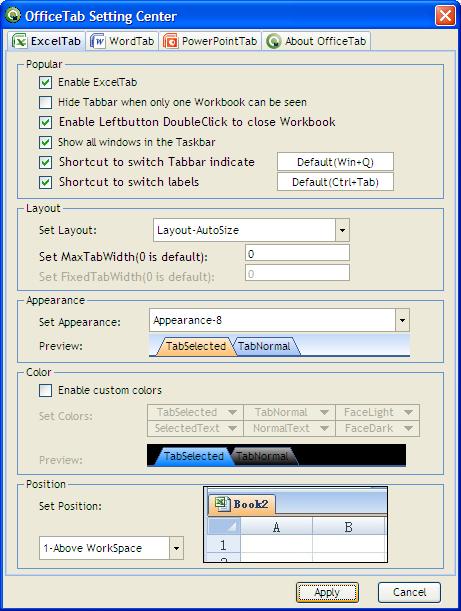Viewport: 461px width, 611px height.
Task: Select the ExcelTab tab
Action: [x=46, y=41]
